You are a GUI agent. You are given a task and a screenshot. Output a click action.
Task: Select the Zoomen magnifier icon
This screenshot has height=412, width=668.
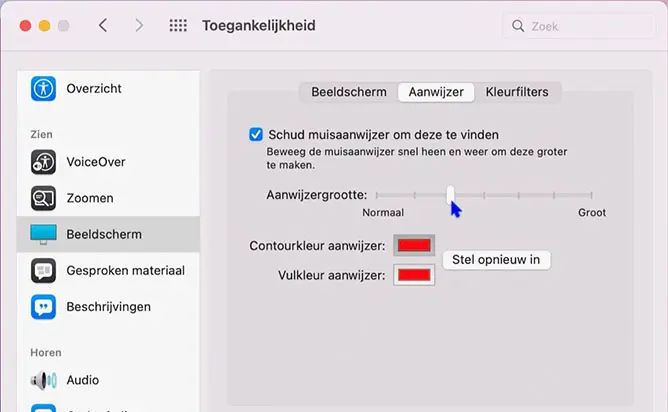43,198
